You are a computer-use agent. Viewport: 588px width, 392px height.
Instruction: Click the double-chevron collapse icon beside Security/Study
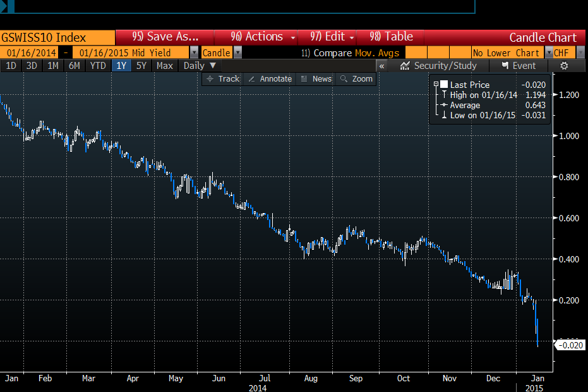coord(381,66)
